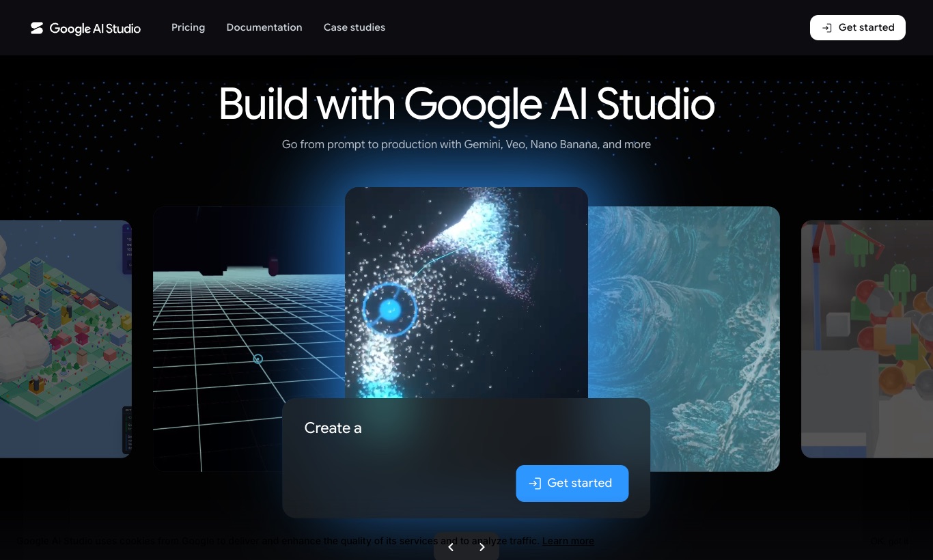Select the isometric city builder thumbnail

66,339
